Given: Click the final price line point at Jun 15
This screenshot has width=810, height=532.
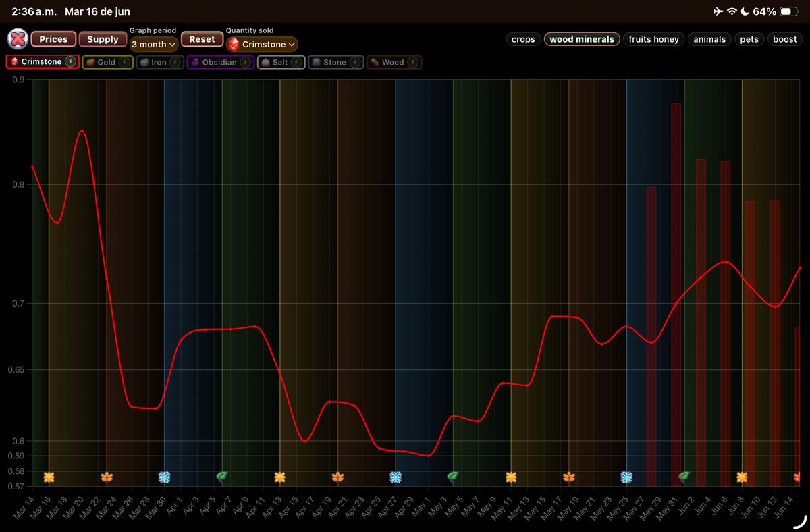Looking at the screenshot, I should click(800, 268).
